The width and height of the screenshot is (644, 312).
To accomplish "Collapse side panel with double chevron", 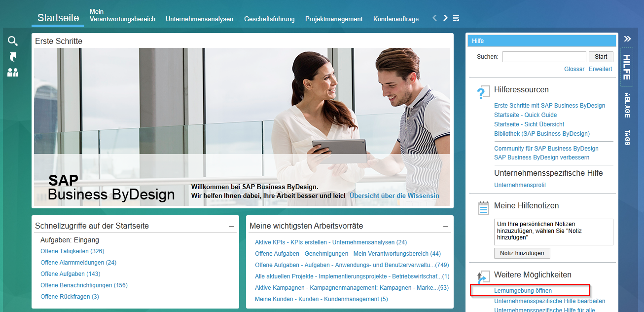I will coord(627,39).
